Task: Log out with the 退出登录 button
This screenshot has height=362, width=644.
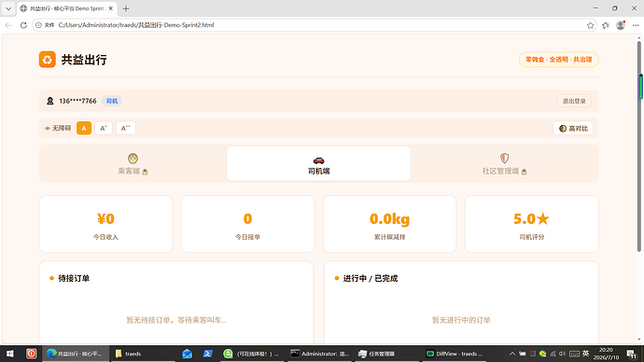Action: [574, 101]
